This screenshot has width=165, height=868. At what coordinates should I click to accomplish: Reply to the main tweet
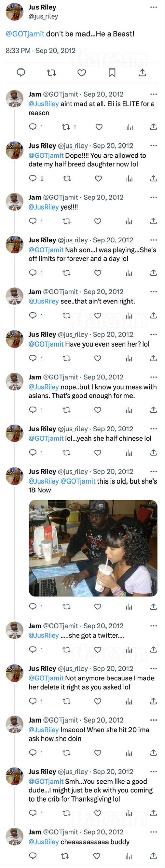click(x=21, y=73)
